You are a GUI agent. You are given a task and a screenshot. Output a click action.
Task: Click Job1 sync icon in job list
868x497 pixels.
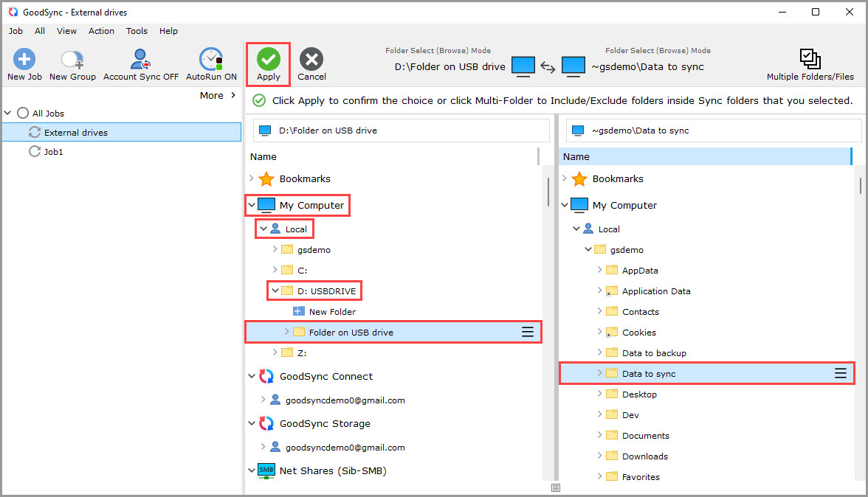click(x=34, y=151)
